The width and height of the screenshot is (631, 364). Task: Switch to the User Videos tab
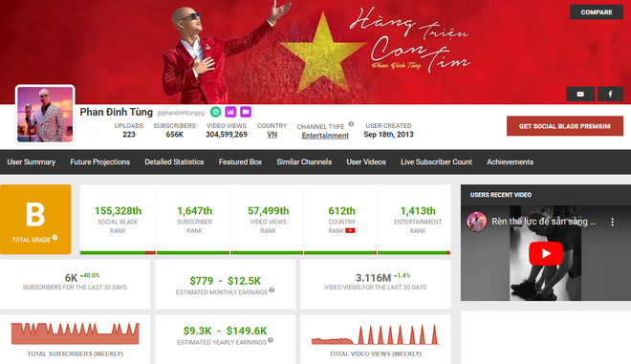pyautogui.click(x=366, y=162)
